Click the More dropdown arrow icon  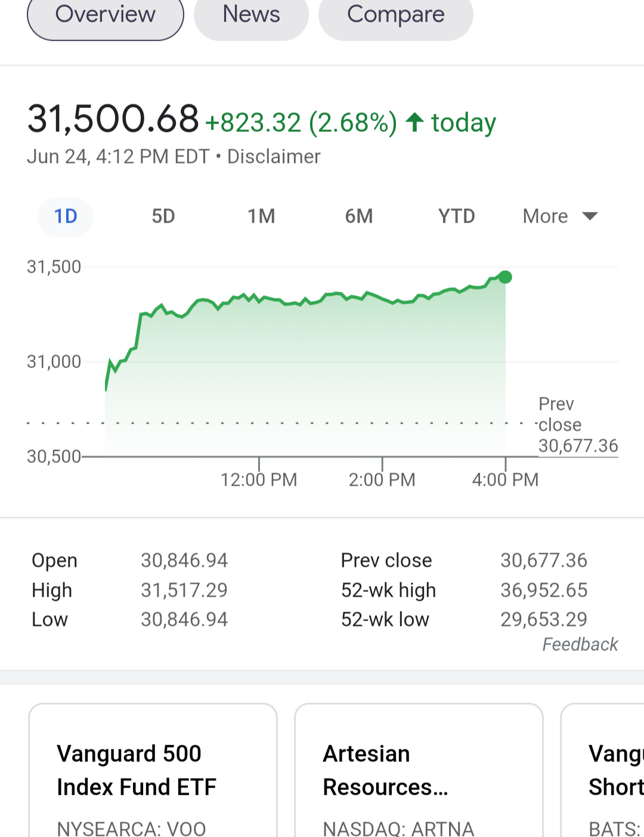[x=590, y=216]
